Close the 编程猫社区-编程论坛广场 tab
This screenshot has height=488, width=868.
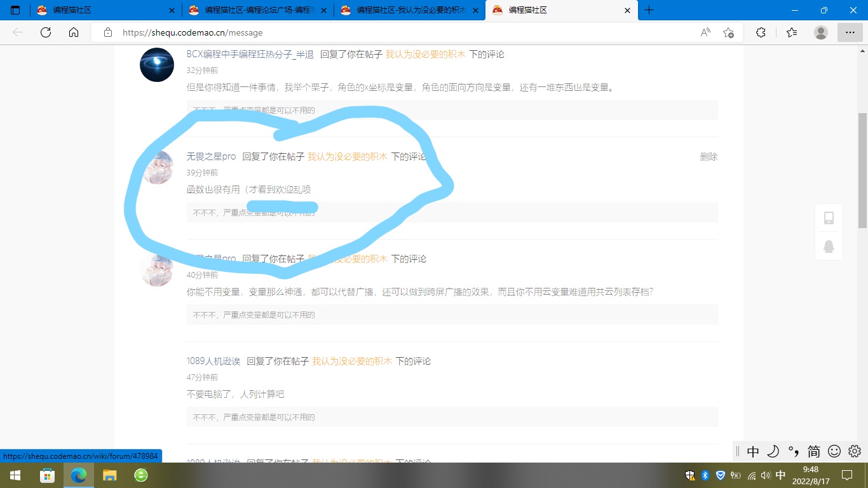tap(324, 10)
